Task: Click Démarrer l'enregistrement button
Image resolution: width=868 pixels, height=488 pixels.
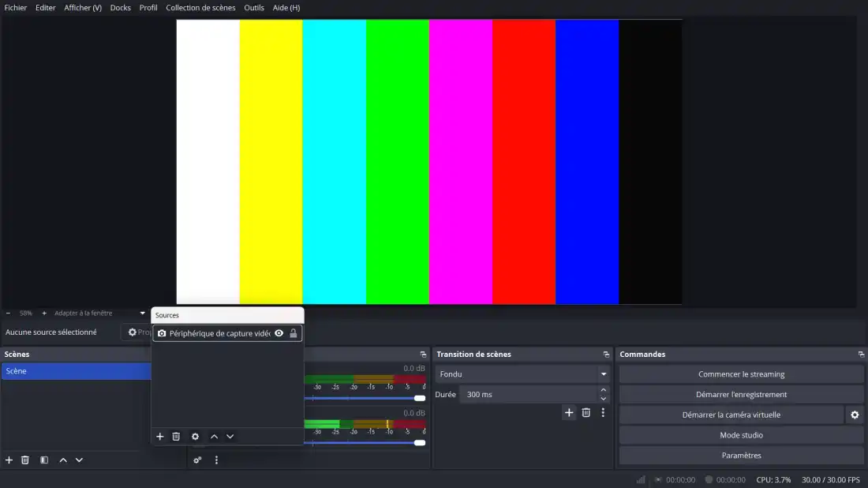Action: pyautogui.click(x=741, y=394)
